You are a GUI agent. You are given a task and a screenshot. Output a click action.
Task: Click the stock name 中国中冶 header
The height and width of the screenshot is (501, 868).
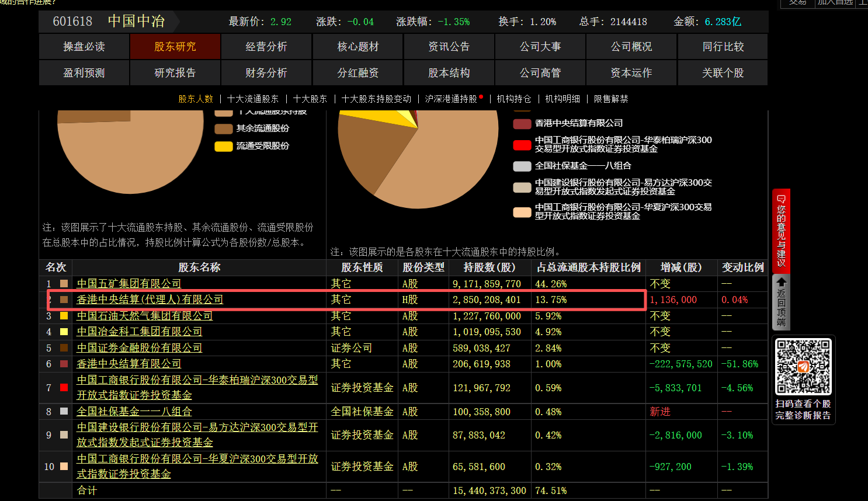coord(136,22)
